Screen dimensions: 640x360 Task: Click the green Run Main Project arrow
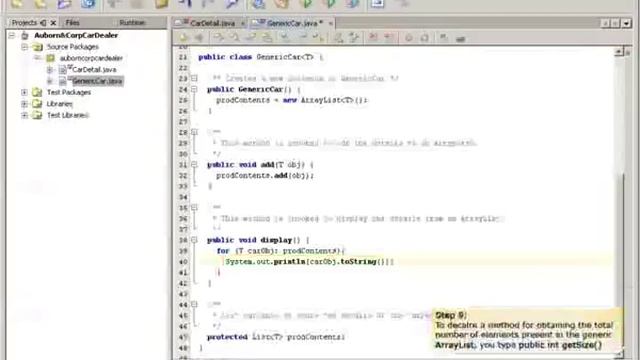pyautogui.click(x=307, y=4)
